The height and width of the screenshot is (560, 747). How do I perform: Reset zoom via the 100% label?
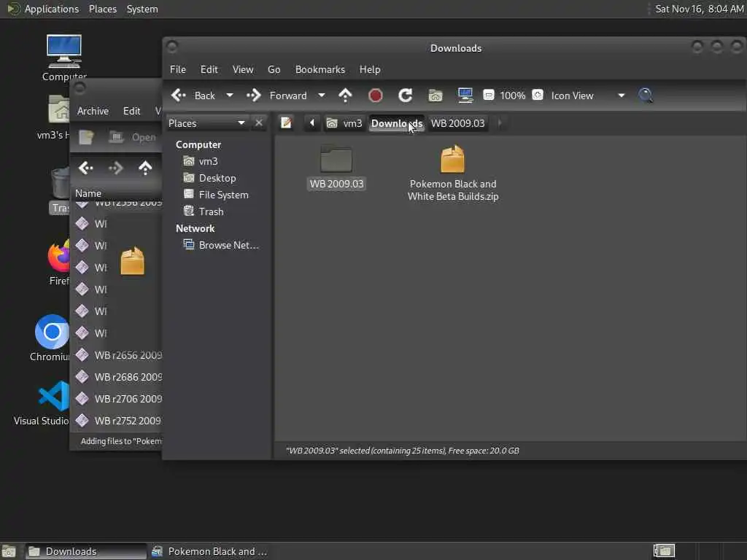point(513,96)
